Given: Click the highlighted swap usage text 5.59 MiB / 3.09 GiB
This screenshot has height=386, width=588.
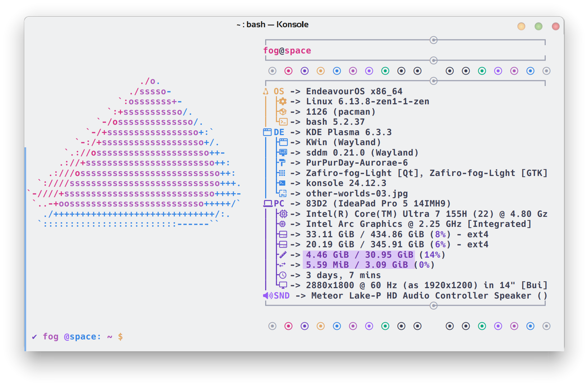Looking at the screenshot, I should 357,265.
